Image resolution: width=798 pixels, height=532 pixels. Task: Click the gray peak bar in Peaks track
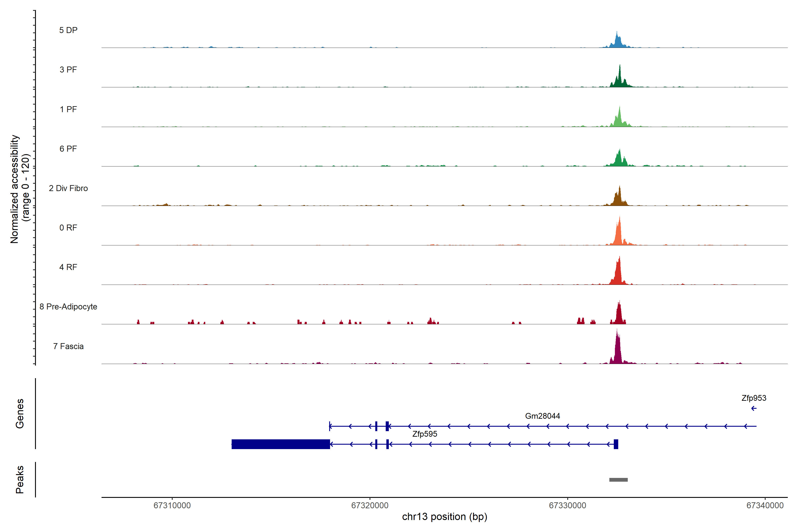click(618, 480)
